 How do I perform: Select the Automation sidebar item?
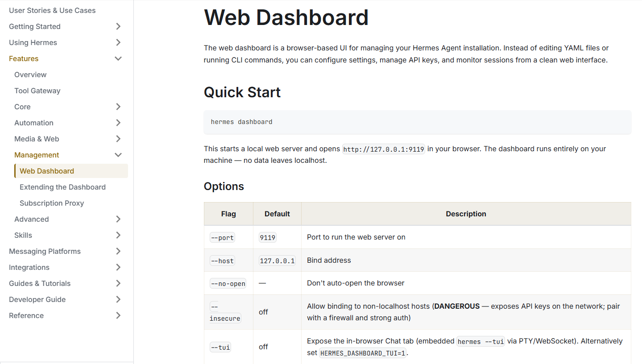tap(34, 123)
